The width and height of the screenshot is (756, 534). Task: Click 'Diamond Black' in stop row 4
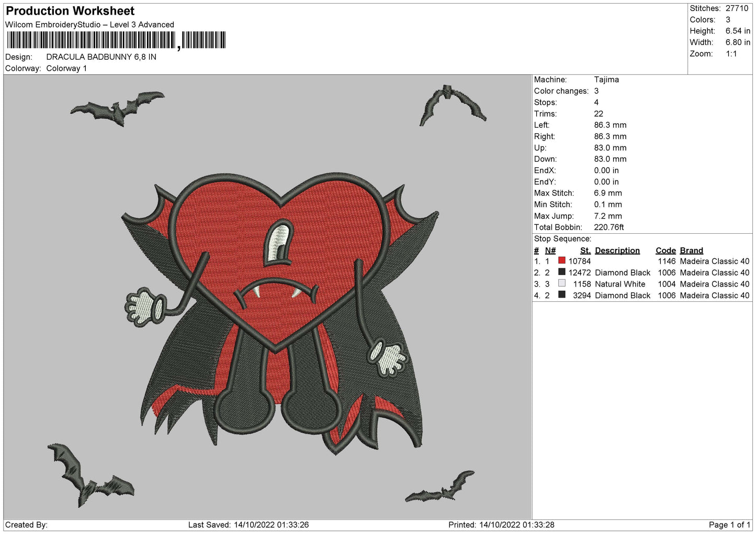click(623, 296)
